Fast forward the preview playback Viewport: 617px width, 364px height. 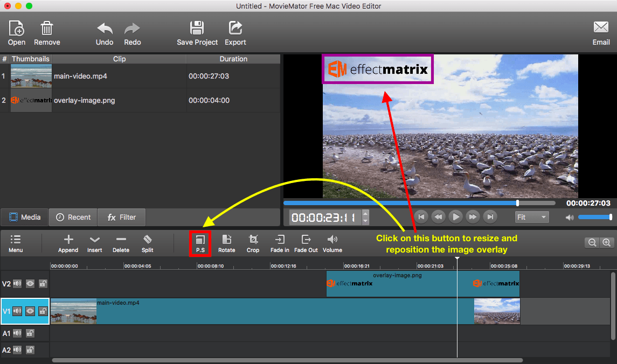(473, 216)
